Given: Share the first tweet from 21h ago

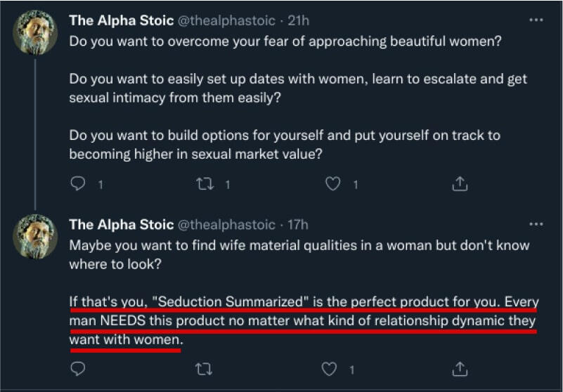Looking at the screenshot, I should coord(459,185).
